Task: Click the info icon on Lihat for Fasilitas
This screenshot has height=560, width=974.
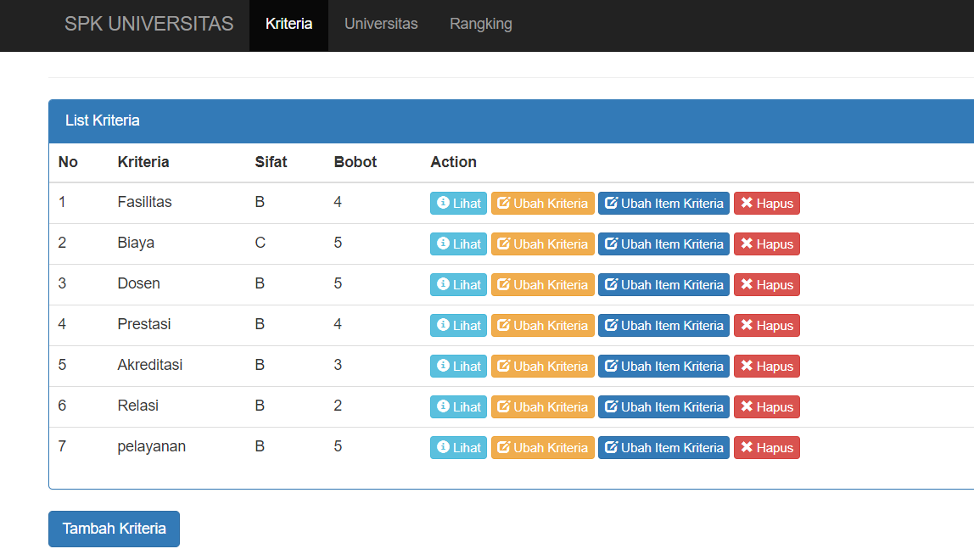Action: (x=443, y=203)
